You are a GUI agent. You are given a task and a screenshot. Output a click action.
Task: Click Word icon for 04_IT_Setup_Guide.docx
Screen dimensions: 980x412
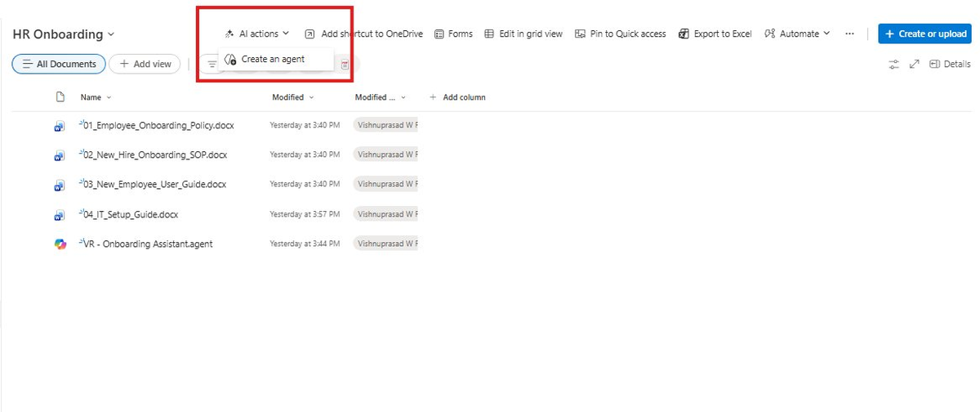(60, 215)
